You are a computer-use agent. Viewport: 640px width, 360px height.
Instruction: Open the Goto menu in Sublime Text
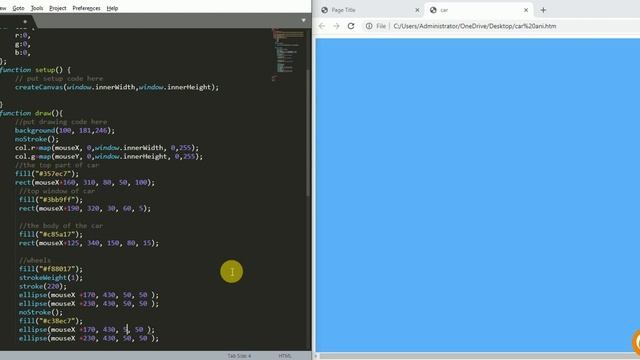[x=18, y=8]
